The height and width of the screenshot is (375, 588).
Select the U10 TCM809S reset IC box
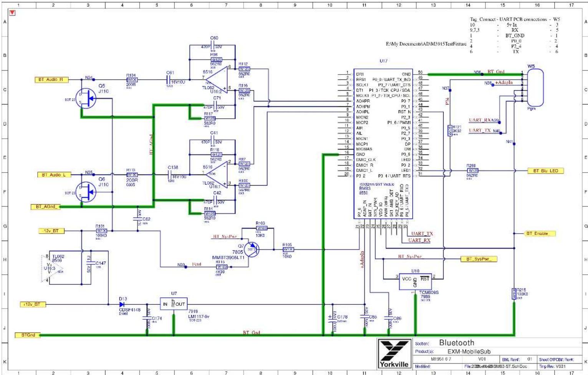[415, 282]
